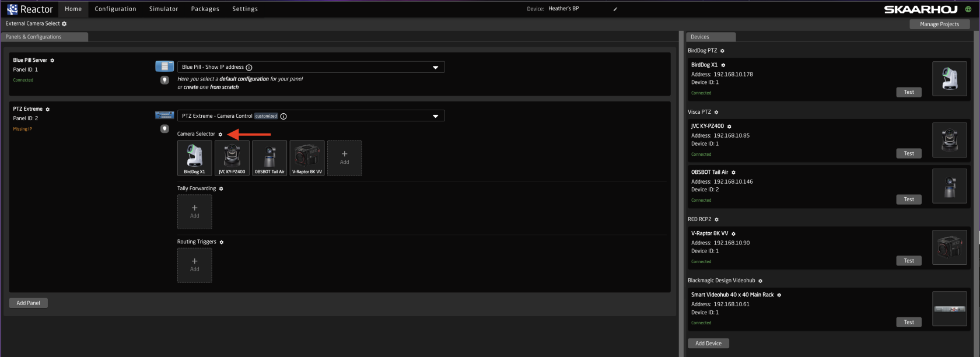980x357 pixels.
Task: Click JVC KY-PZ400 device image in Devices
Action: (950, 140)
